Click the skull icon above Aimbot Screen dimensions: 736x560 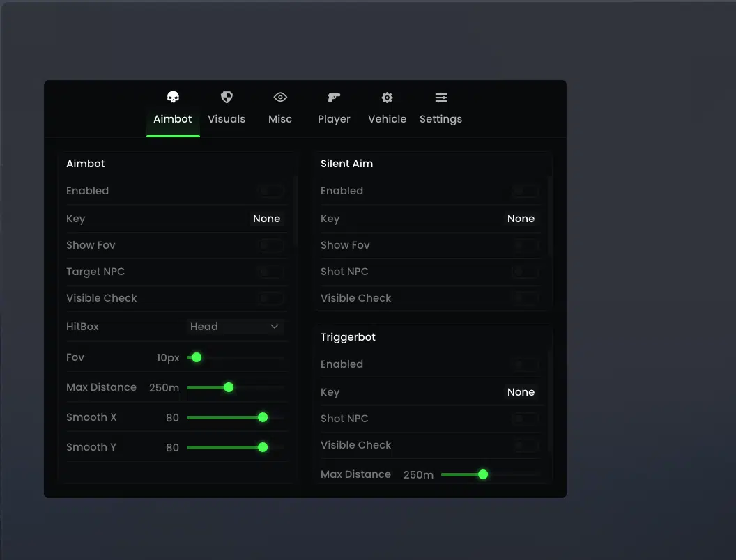173,98
